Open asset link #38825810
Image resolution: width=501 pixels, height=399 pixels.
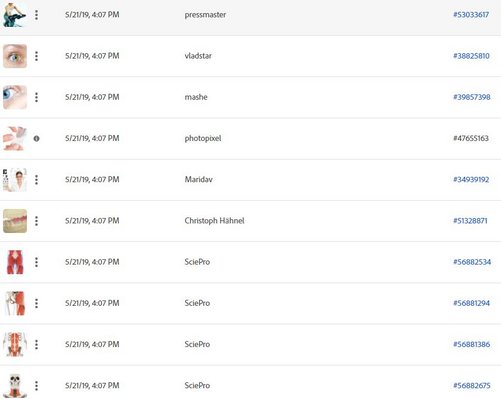pyautogui.click(x=471, y=56)
